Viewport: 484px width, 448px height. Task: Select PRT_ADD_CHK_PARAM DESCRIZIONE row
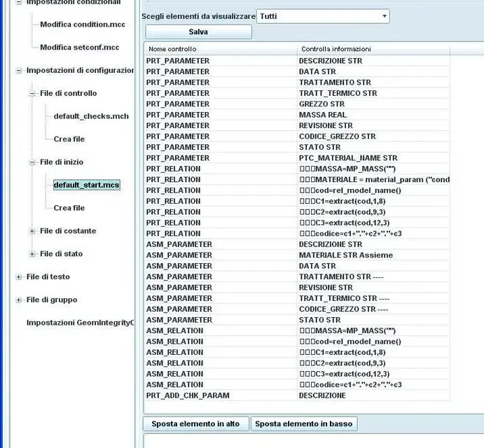pos(297,395)
